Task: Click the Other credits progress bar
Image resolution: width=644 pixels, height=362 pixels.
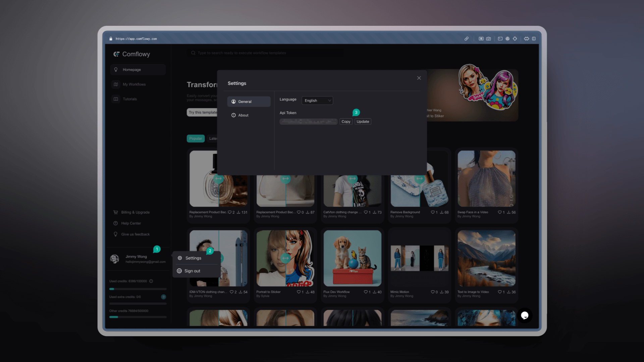Action: tap(138, 317)
